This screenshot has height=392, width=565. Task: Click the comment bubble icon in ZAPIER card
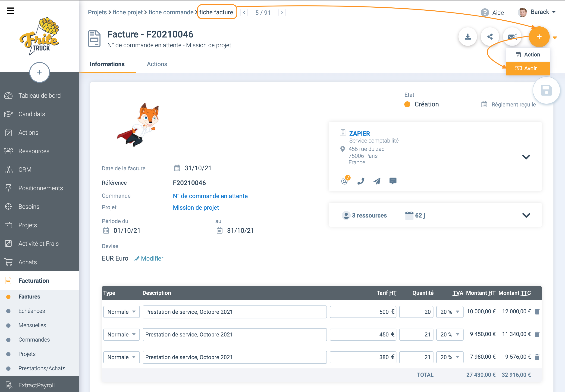(393, 181)
